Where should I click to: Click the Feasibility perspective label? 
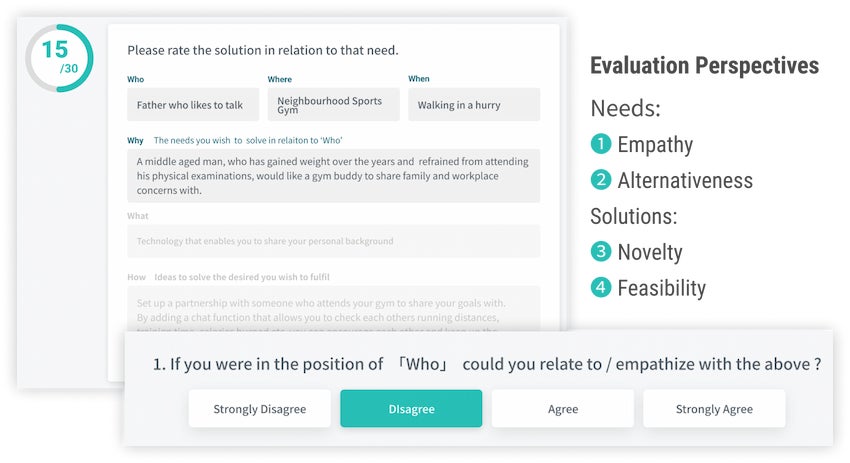pos(661,288)
